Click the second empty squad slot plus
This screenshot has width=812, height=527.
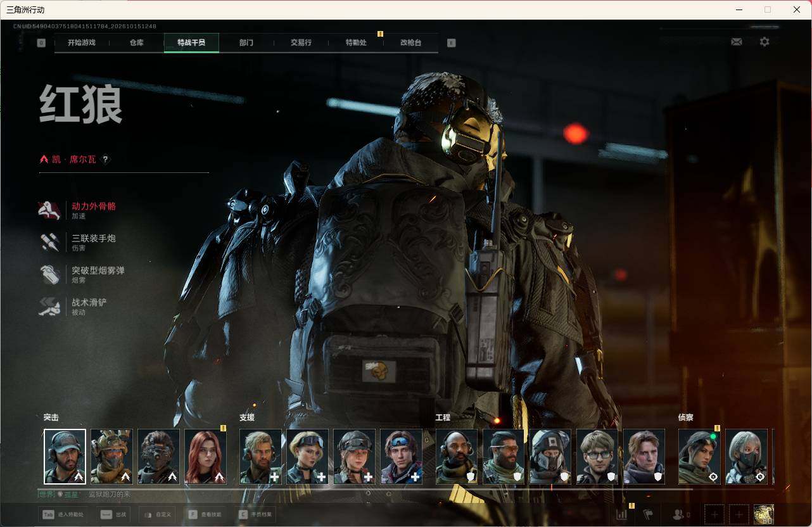click(739, 514)
